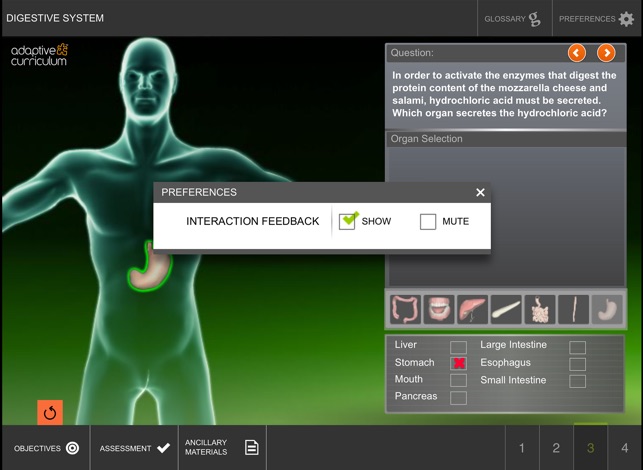Click the Organ Selection header
Viewport: 643px width, 470px height.
(506, 139)
